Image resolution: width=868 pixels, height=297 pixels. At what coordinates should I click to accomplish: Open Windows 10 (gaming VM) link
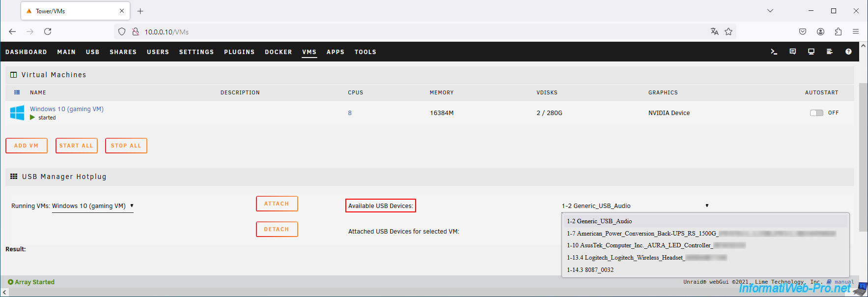[x=67, y=109]
